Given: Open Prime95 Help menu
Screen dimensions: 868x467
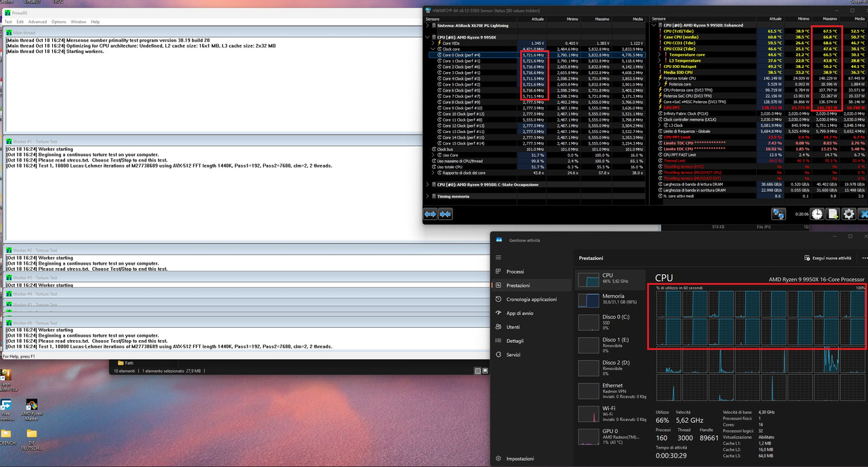Looking at the screenshot, I should tap(95, 22).
